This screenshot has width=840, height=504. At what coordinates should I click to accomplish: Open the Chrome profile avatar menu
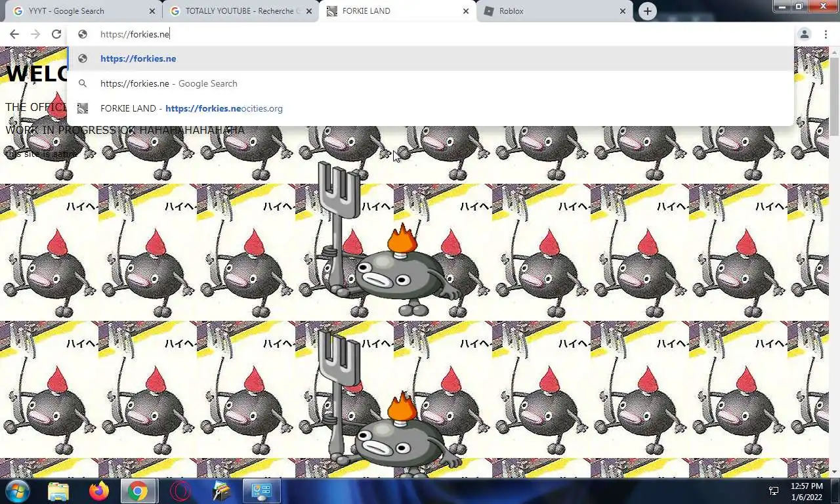point(805,34)
